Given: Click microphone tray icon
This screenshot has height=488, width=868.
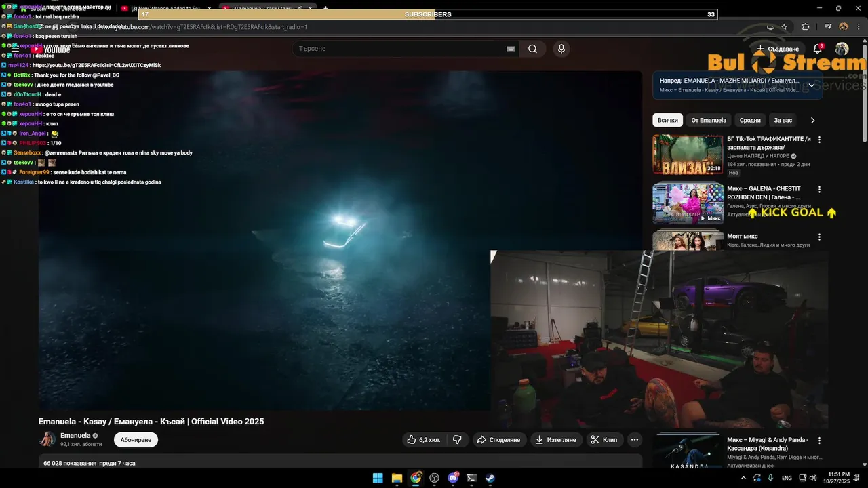Looking at the screenshot, I should click(x=770, y=478).
